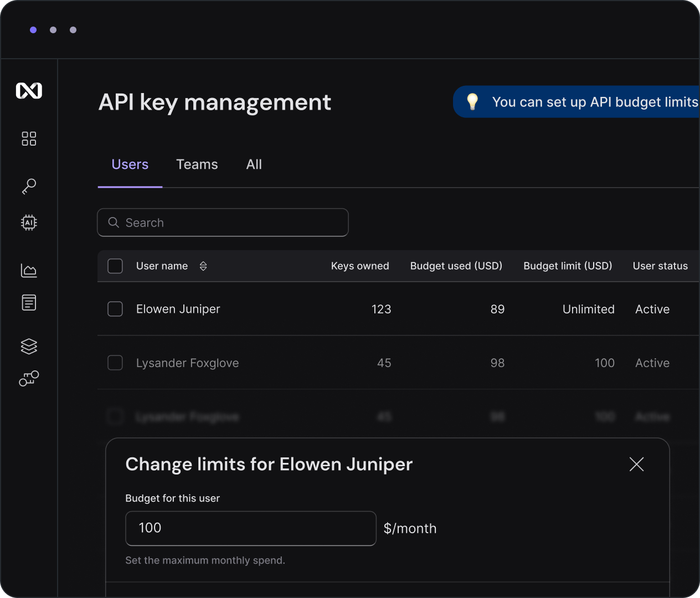Click the API key management heading
Screen dimensions: 700x598
click(x=215, y=102)
